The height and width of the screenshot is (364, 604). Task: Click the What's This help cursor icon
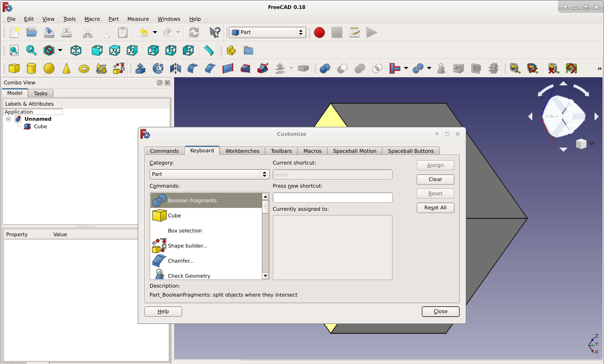215,33
